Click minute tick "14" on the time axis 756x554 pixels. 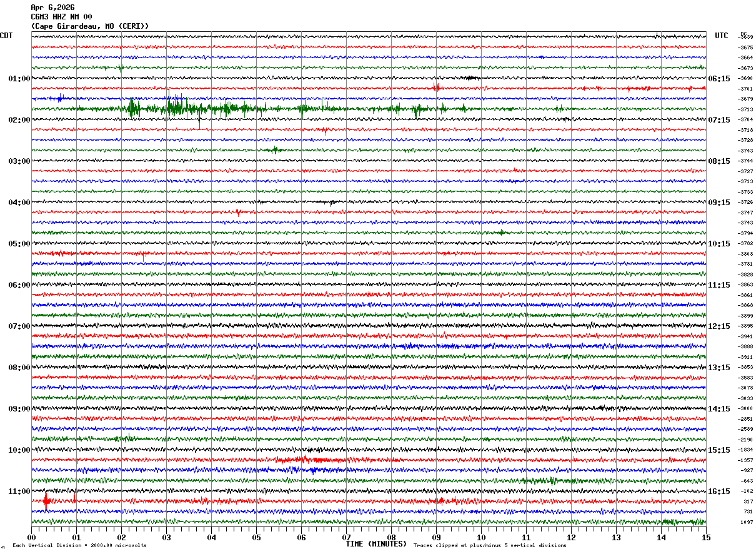tap(661, 537)
